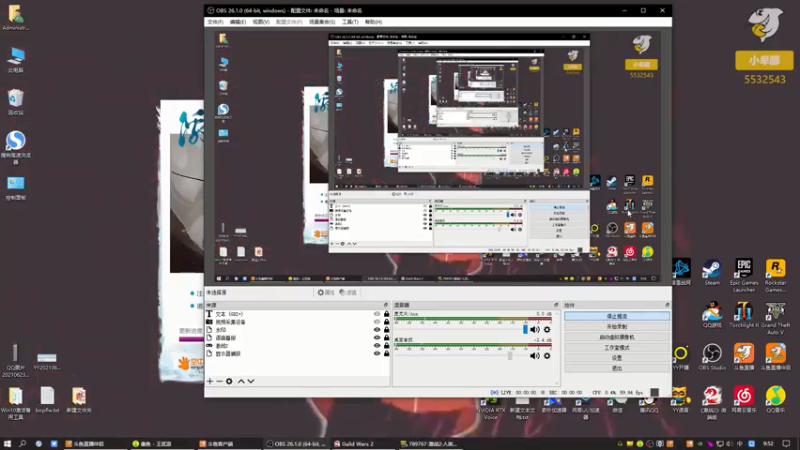
Task: Click the 滤镜 filters button above the sources
Action: [348, 292]
